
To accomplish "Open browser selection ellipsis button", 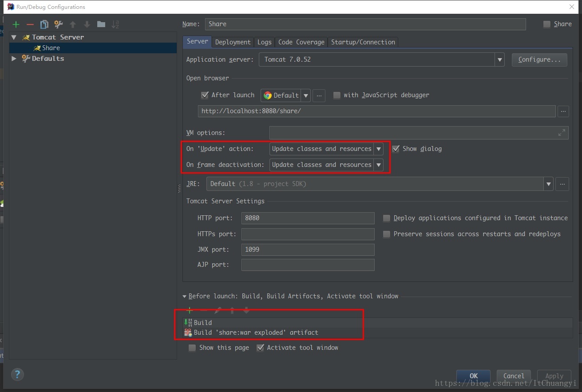I will (x=319, y=95).
